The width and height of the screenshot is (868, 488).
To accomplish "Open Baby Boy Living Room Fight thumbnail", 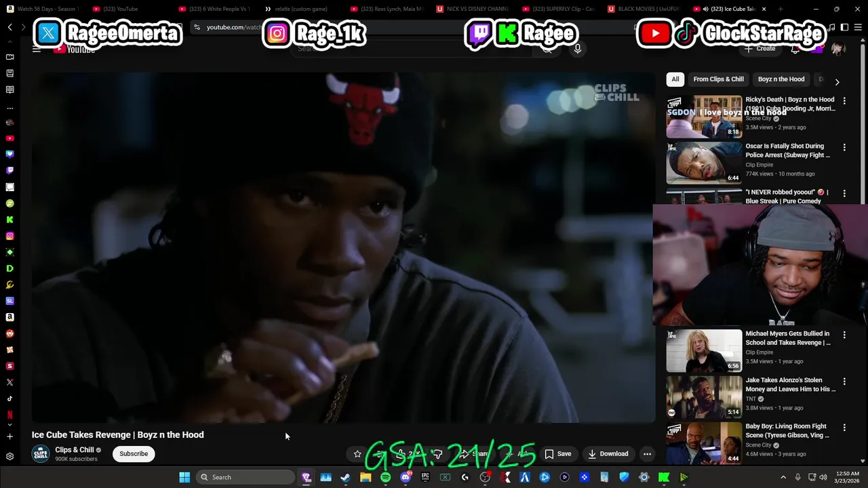I will (x=704, y=444).
